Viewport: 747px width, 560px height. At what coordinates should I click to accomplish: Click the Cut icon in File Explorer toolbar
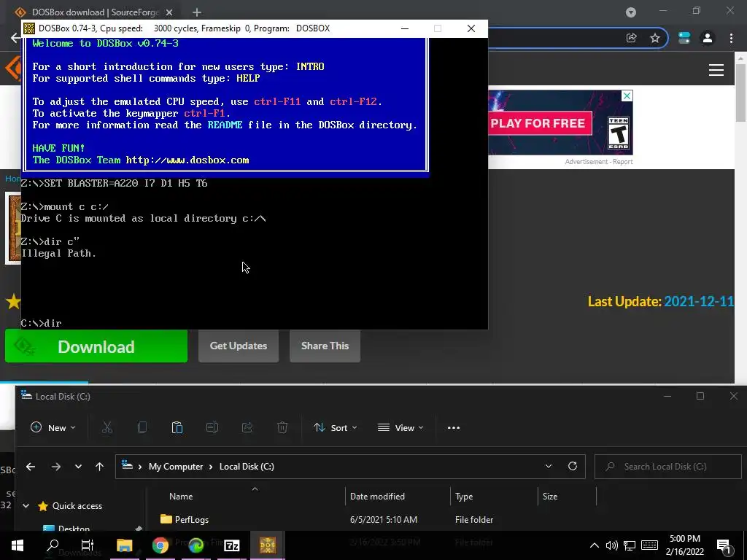pyautogui.click(x=107, y=427)
